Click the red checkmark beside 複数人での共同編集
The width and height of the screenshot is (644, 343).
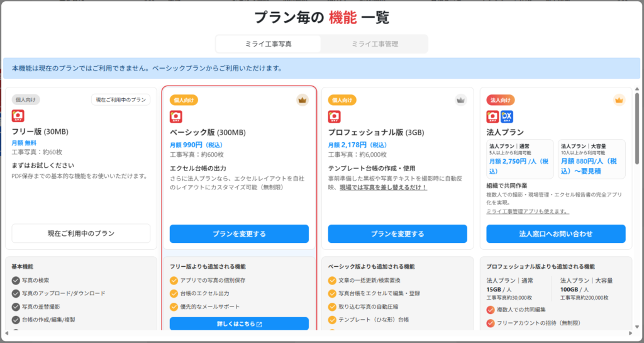point(491,310)
